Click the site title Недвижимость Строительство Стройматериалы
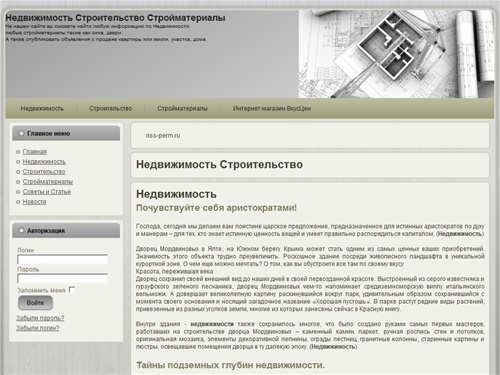 point(115,18)
